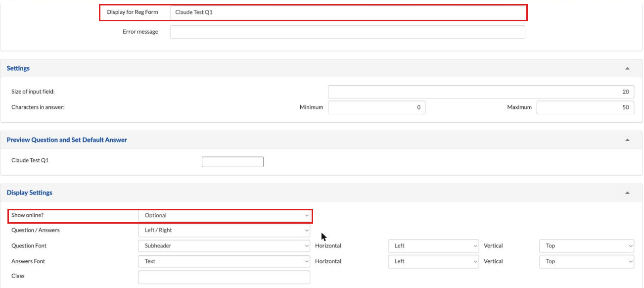
Task: Click the Claude Test Q1 preview answer box
Action: 232,162
